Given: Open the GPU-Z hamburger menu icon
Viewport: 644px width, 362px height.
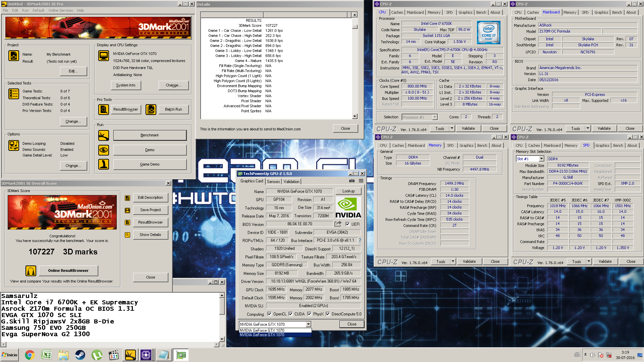Looking at the screenshot, I should pyautogui.click(x=361, y=181).
